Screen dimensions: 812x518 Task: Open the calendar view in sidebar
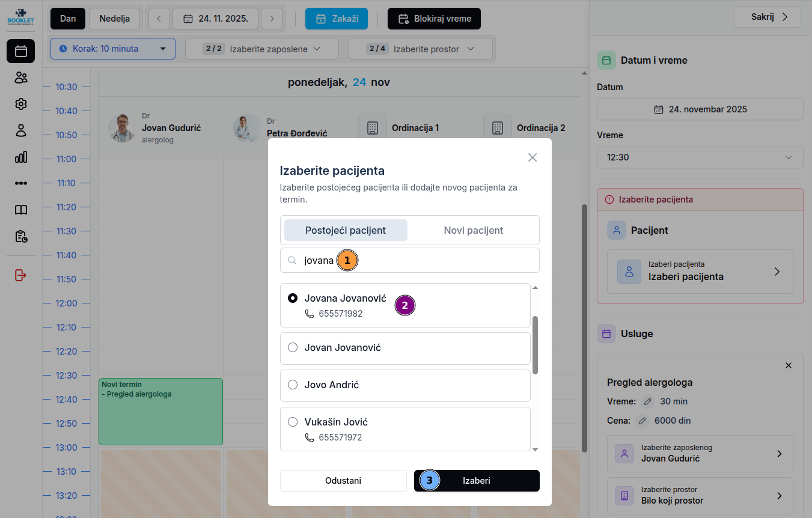(21, 51)
